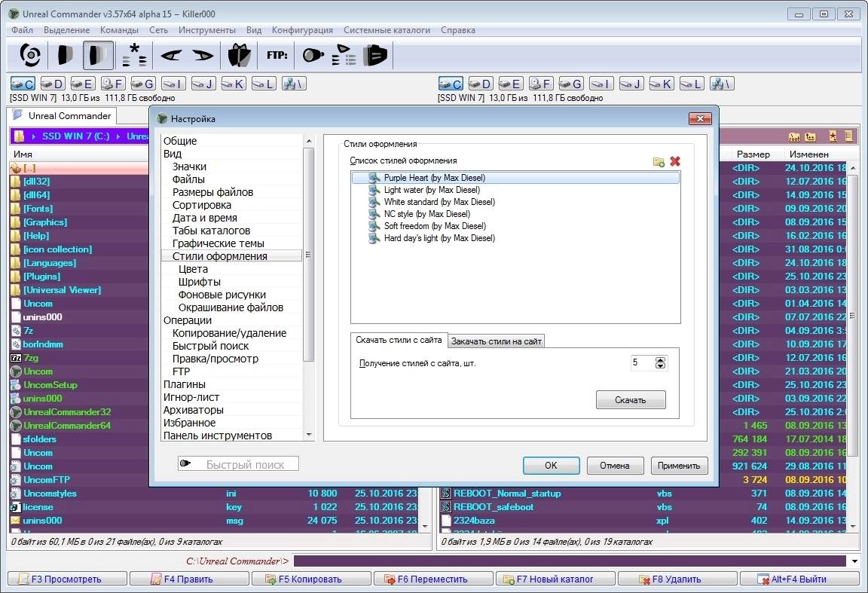Viewport: 868px width, 593px height.
Task: Open directory history list icon in right panel
Action: [848, 136]
